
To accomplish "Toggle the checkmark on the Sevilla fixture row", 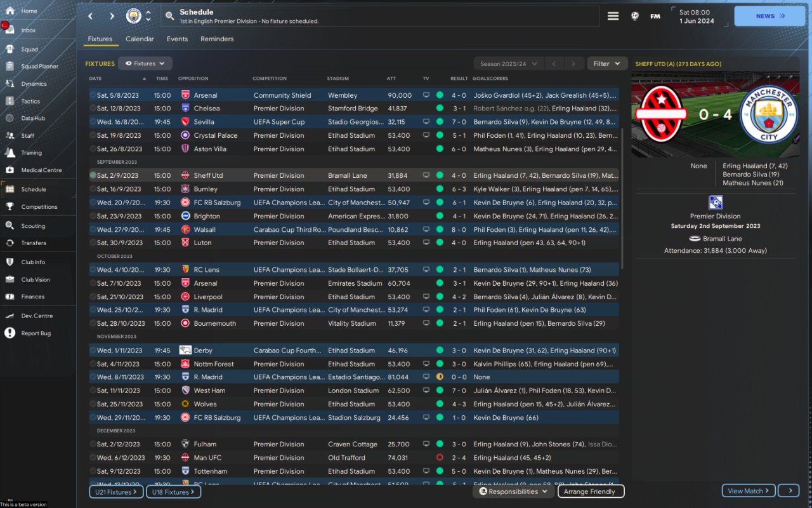I will (93, 122).
